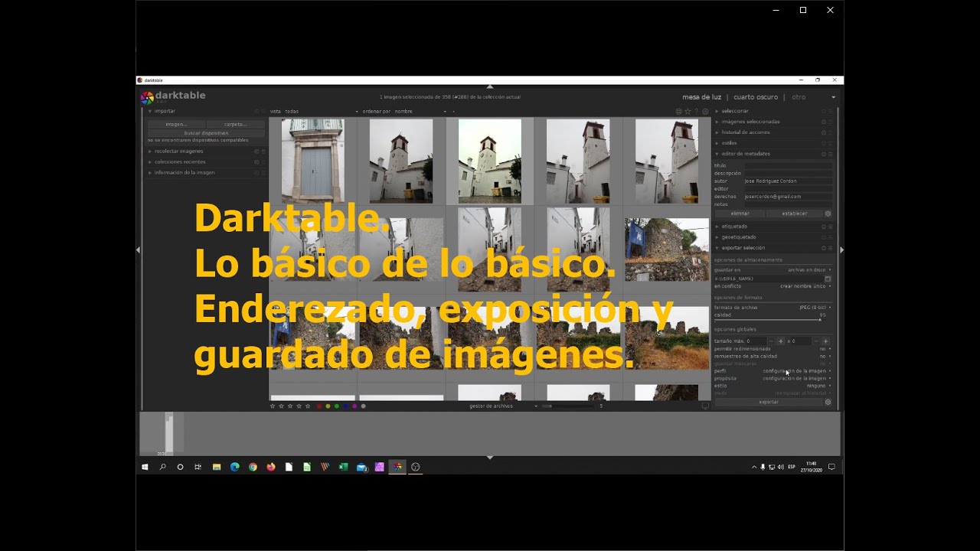Open formato de archivo JPEG dropdown
Viewport: 980px width, 551px height.
772,308
